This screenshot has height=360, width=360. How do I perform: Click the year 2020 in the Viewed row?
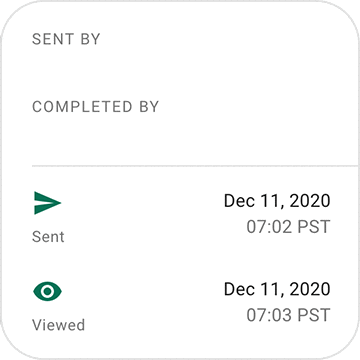point(310,289)
